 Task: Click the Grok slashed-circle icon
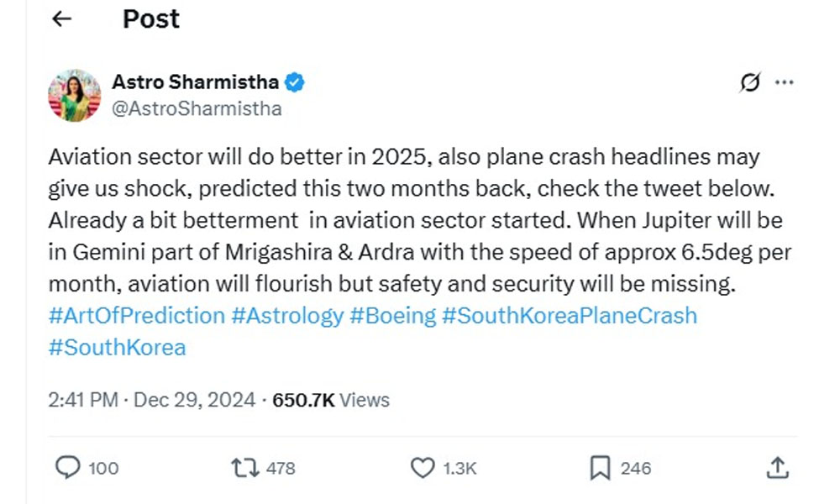749,82
